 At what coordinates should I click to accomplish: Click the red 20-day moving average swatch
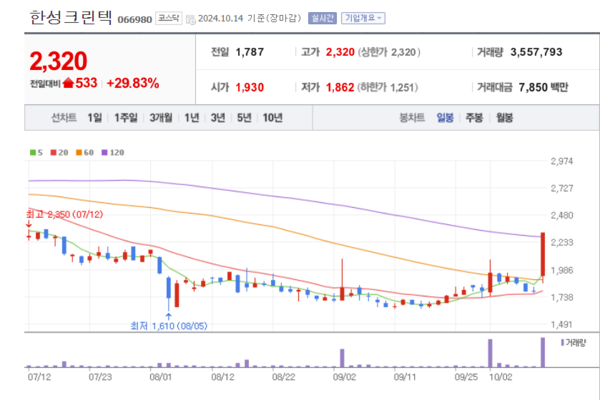(x=54, y=152)
